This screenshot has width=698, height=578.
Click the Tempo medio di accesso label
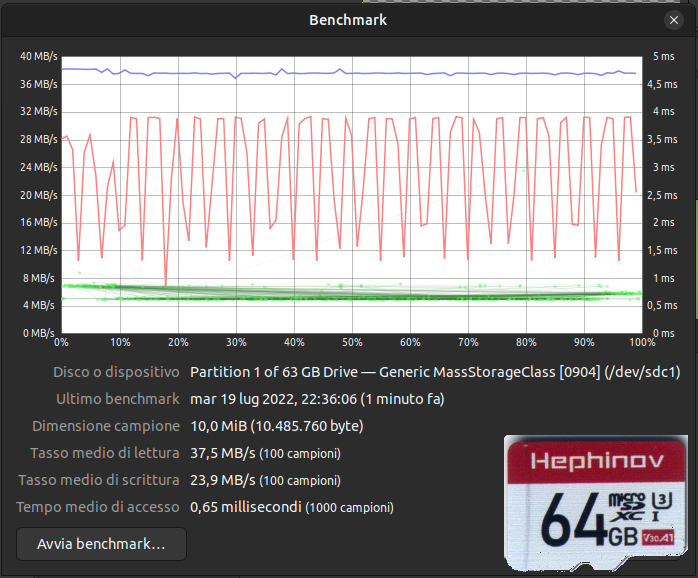coord(98,507)
